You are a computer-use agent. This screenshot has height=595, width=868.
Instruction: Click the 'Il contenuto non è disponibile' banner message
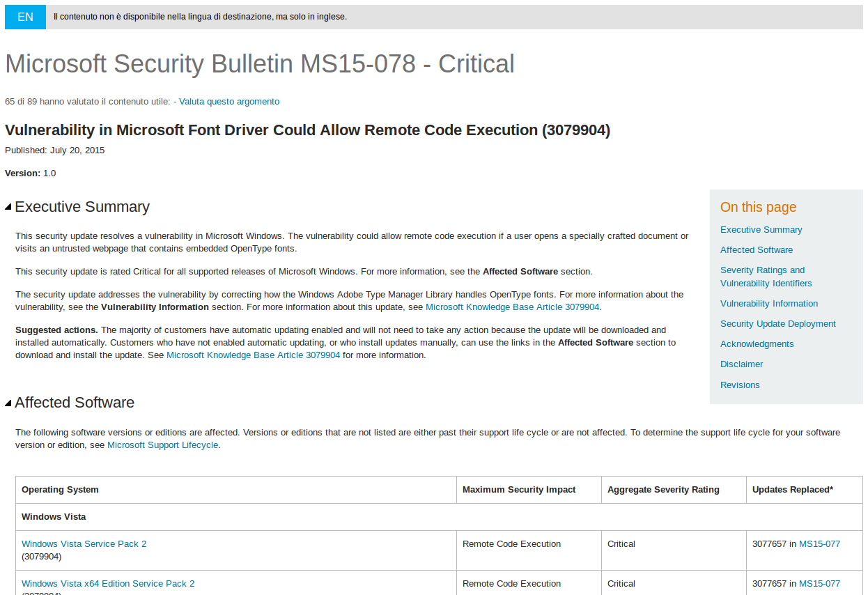200,17
